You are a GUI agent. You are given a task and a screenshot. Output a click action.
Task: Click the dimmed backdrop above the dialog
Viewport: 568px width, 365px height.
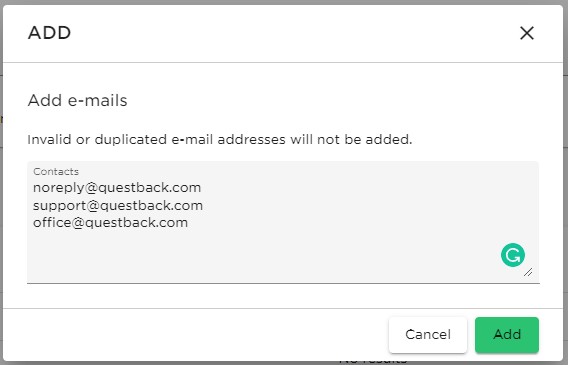click(284, 2)
